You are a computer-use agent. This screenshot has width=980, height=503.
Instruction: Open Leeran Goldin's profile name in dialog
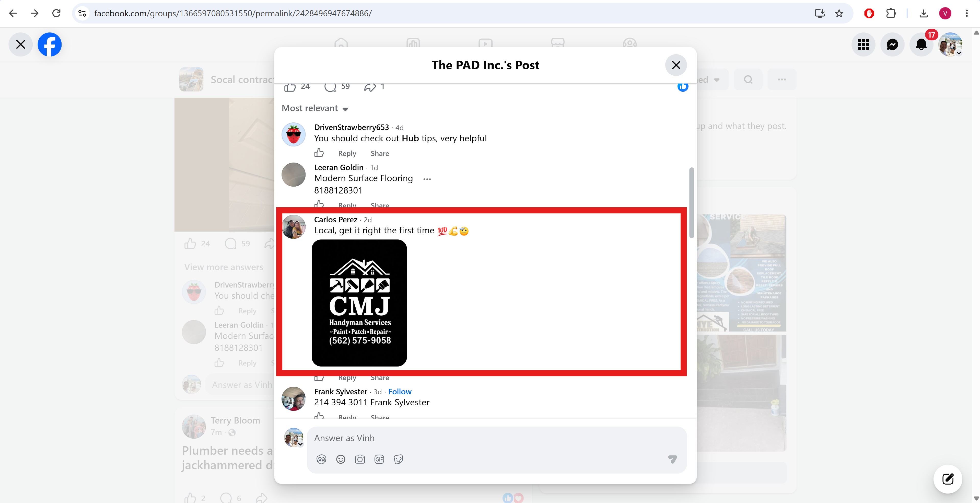[x=339, y=167]
